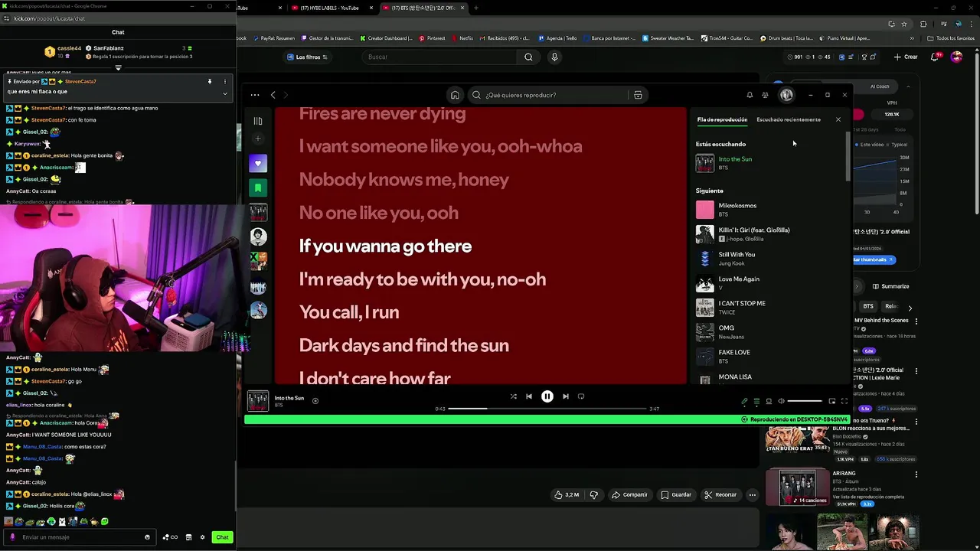Screen dimensions: 980x551
Task: Click the YouTube Guardar button
Action: [676, 494]
